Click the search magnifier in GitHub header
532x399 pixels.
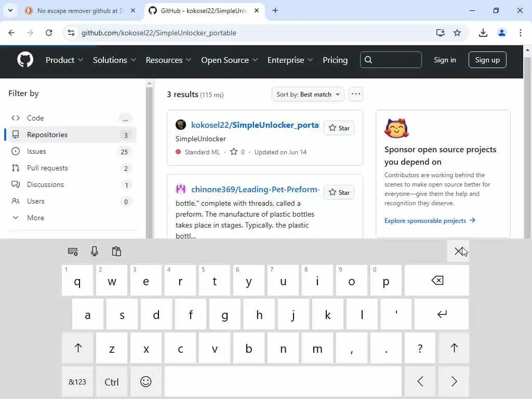coord(368,60)
